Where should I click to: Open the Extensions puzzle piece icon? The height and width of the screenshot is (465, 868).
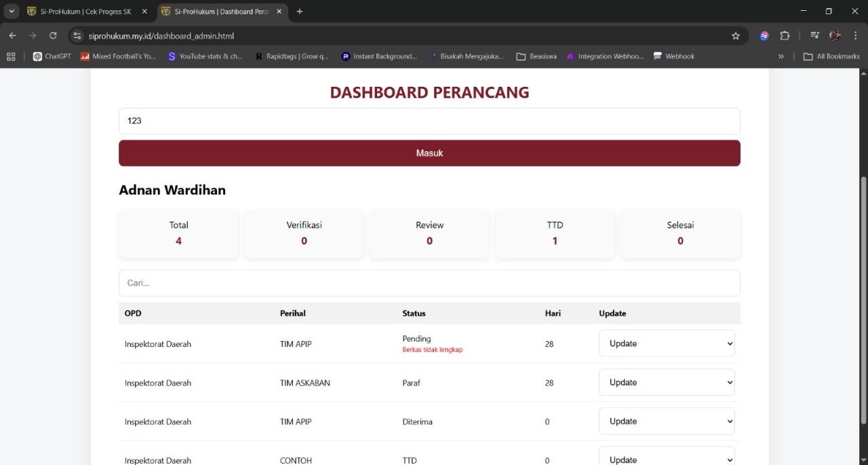(x=785, y=35)
